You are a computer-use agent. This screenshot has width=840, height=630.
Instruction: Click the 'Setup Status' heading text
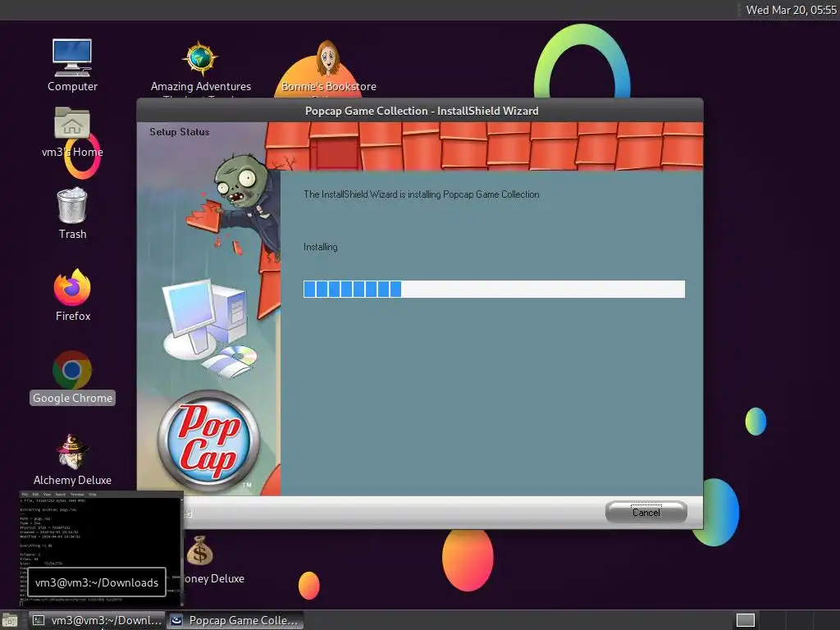pyautogui.click(x=180, y=132)
